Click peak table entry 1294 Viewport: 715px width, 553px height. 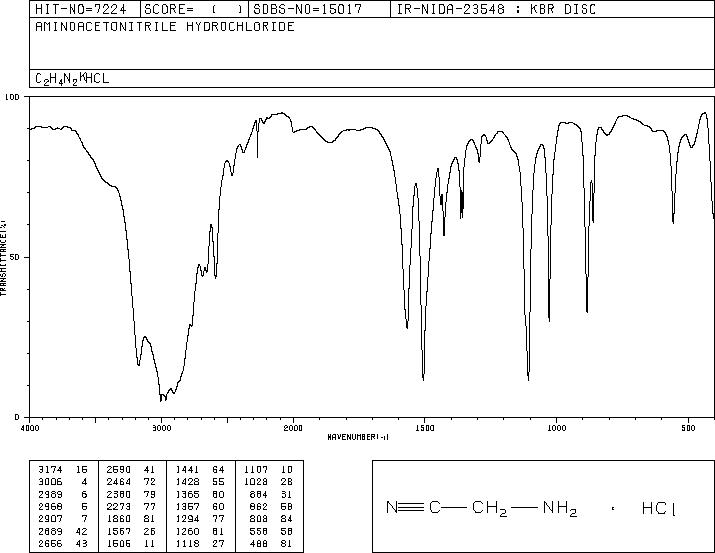click(x=187, y=519)
